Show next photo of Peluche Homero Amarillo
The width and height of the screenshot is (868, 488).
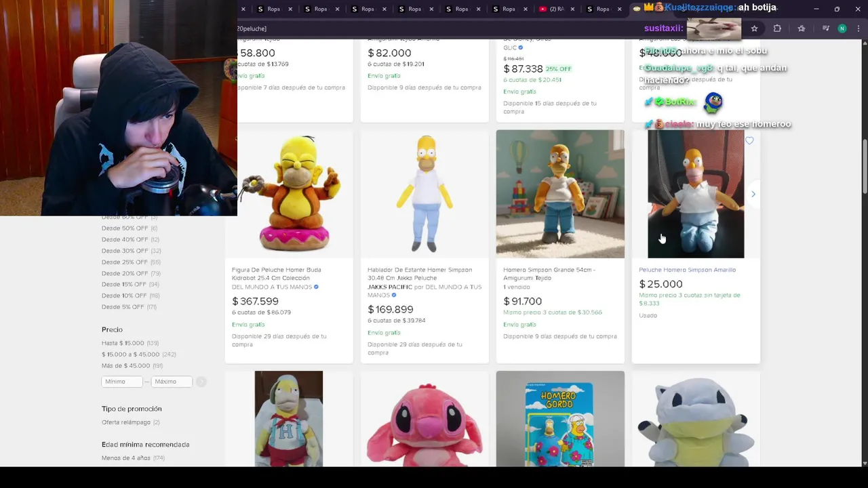click(753, 194)
